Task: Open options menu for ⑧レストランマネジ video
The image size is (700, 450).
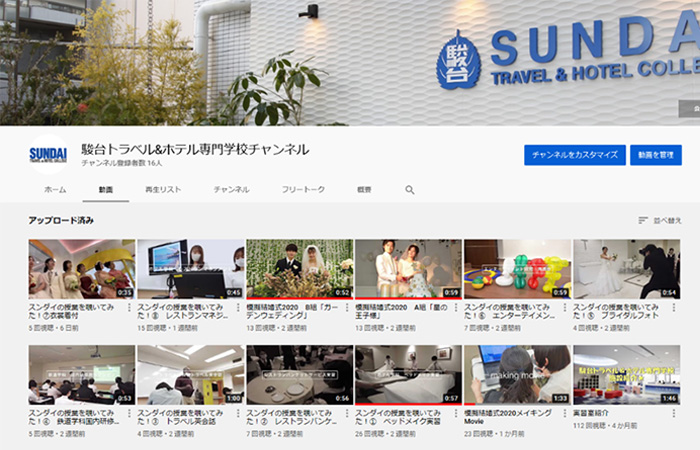Action: [x=238, y=308]
